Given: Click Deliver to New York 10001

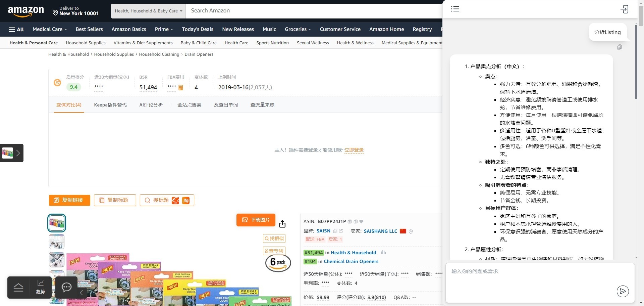Looking at the screenshot, I should [x=76, y=11].
